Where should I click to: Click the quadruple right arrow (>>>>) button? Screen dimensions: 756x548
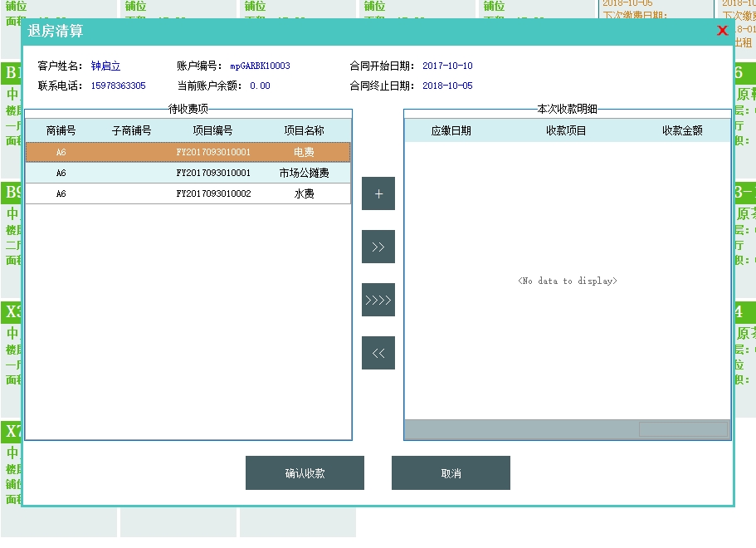378,300
